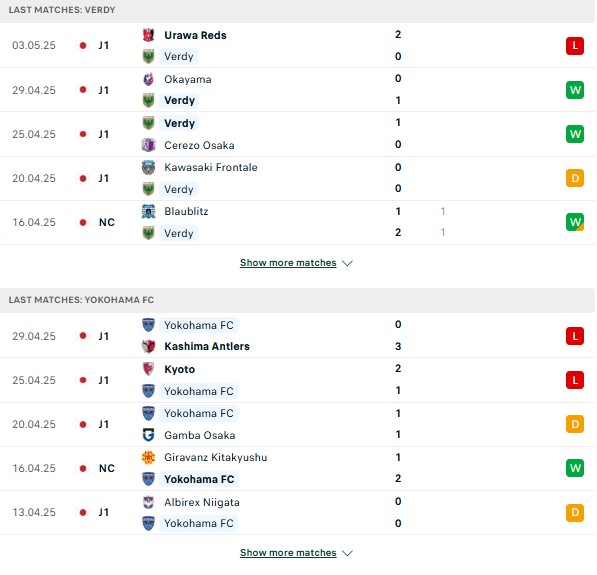
Task: Open the Kashima Antlers team link
Action: pos(207,346)
